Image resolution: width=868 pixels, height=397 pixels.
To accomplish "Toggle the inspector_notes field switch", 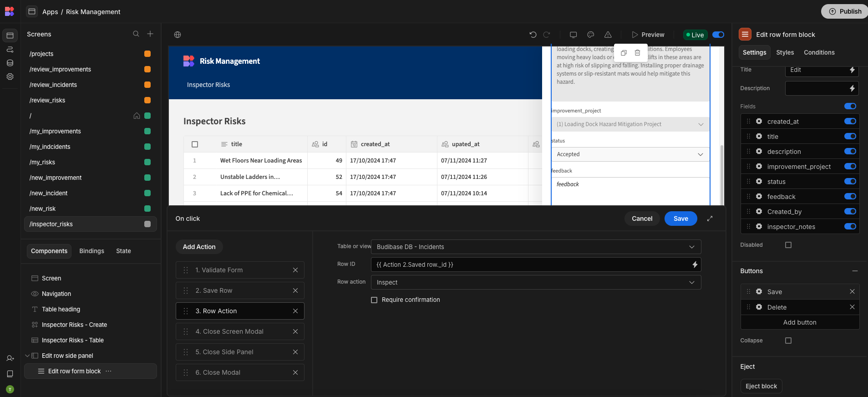I will coord(850,226).
